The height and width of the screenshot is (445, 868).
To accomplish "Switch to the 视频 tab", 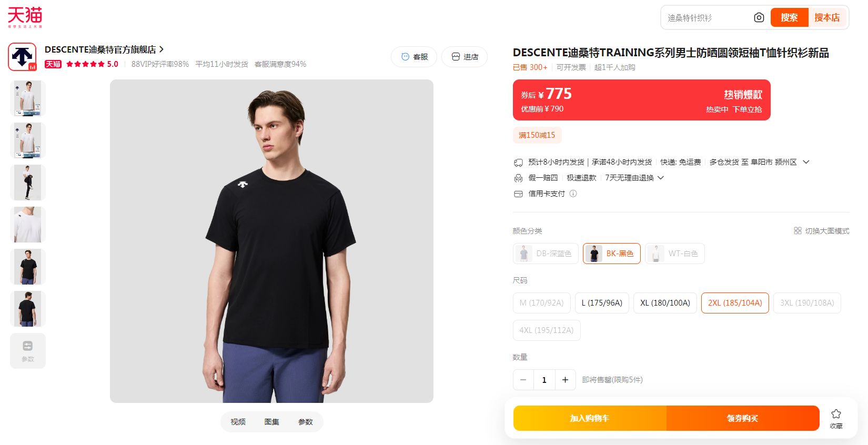I will click(238, 422).
